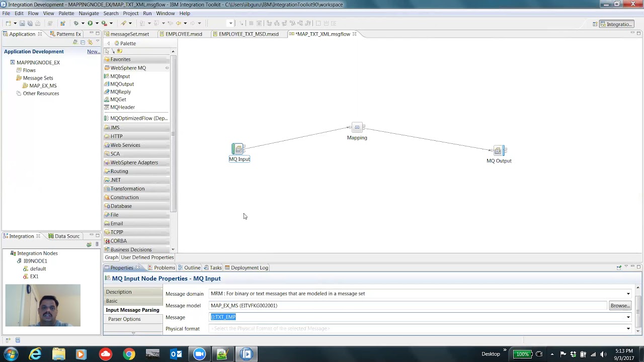Click the New... link in Application Development

93,52
